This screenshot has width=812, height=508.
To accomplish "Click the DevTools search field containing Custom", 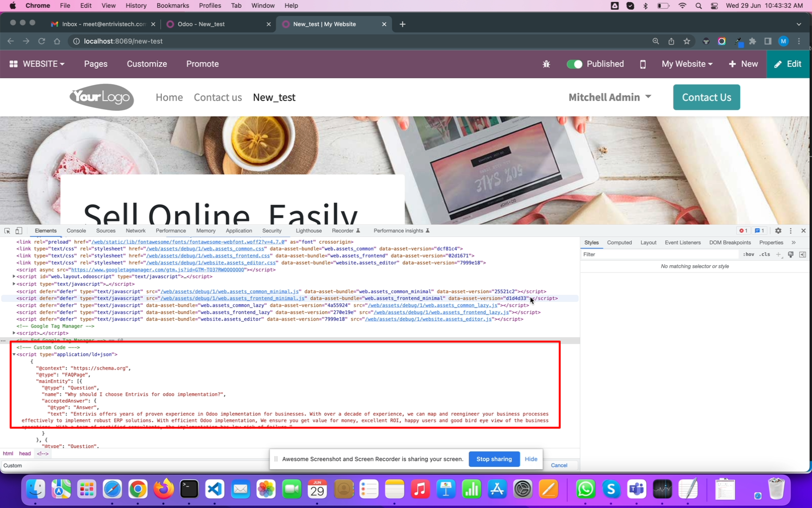I will point(135,465).
